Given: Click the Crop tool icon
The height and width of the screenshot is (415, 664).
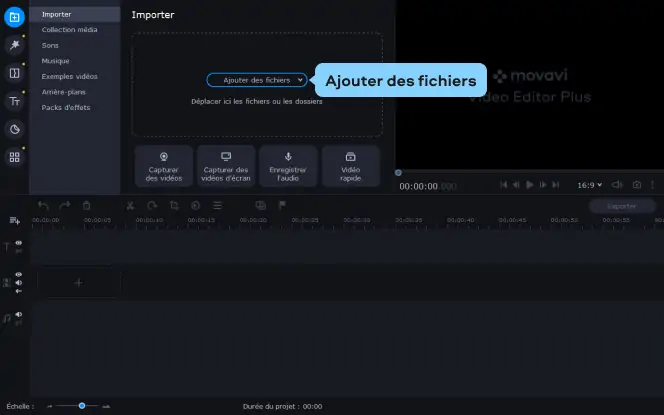Looking at the screenshot, I should (174, 205).
